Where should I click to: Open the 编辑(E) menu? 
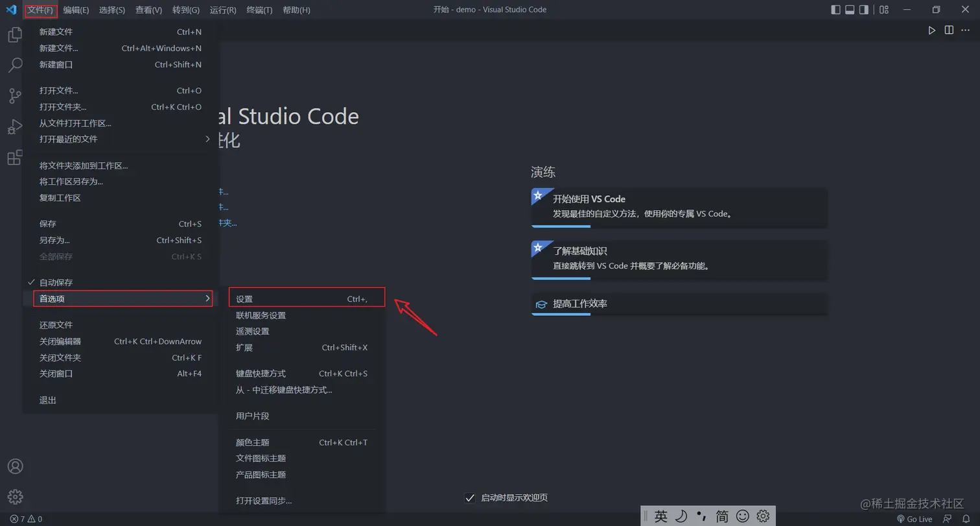[76, 10]
